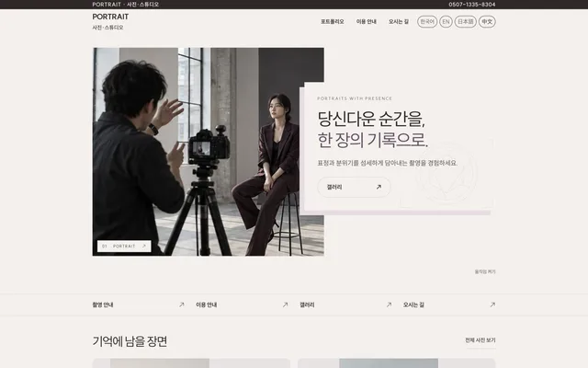Click the 01 PORTRAIT badge on the photo
This screenshot has width=588, height=368.
point(124,247)
